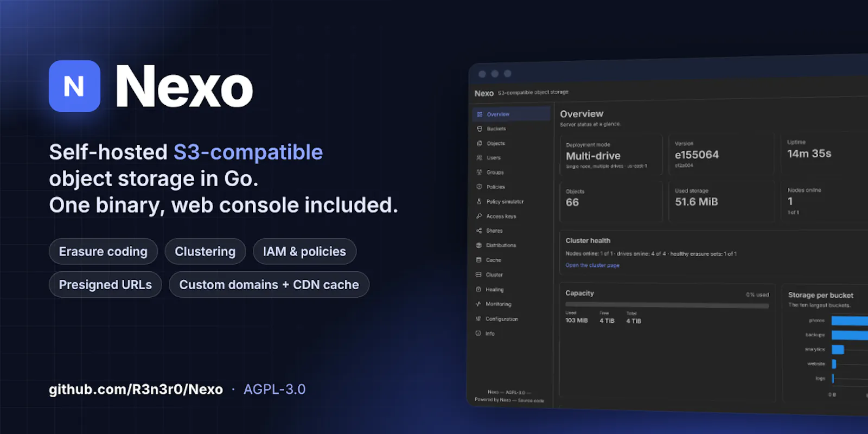This screenshot has height=434, width=868.
Task: Open Users via its sidebar icon
Action: [480, 158]
